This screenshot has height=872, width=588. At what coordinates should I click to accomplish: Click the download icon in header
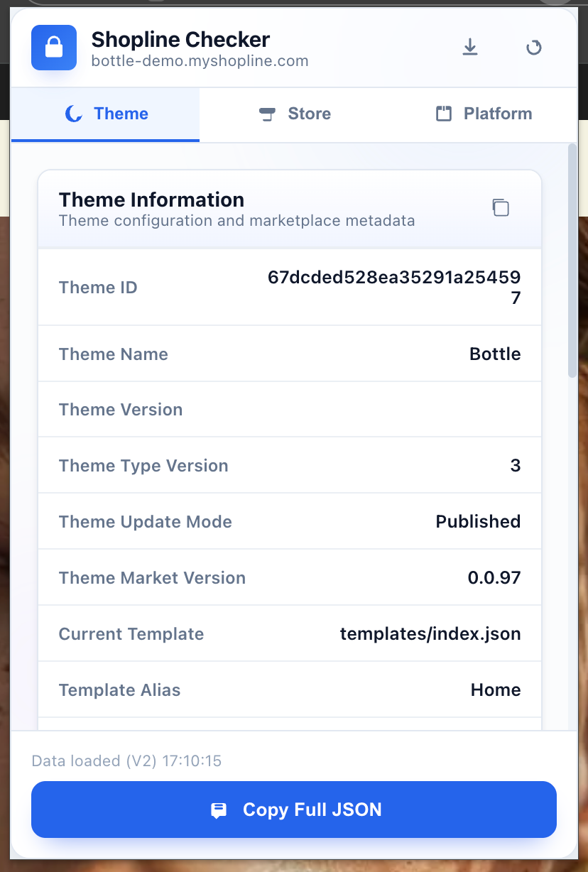pos(469,48)
